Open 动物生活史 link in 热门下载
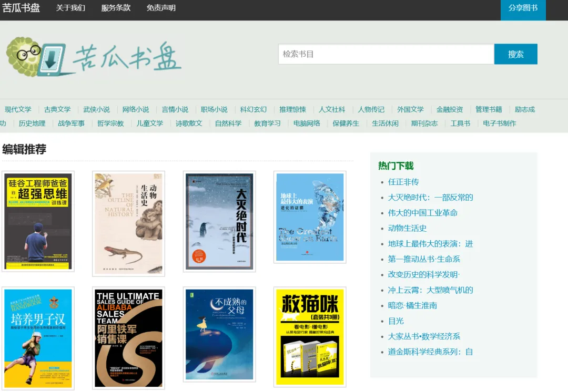Viewport: 568px width, 392px height. click(x=407, y=229)
